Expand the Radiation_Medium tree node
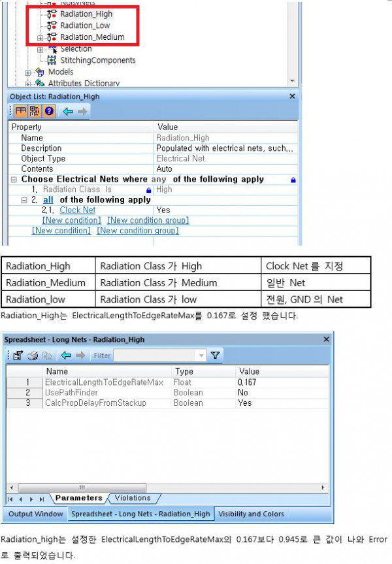Screen dimensions: 392x564 click(x=41, y=37)
